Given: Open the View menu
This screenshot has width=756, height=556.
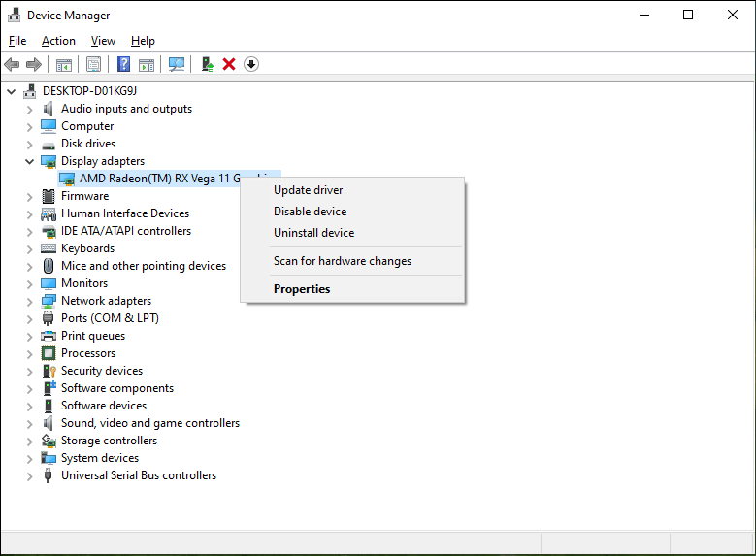Looking at the screenshot, I should pos(103,41).
